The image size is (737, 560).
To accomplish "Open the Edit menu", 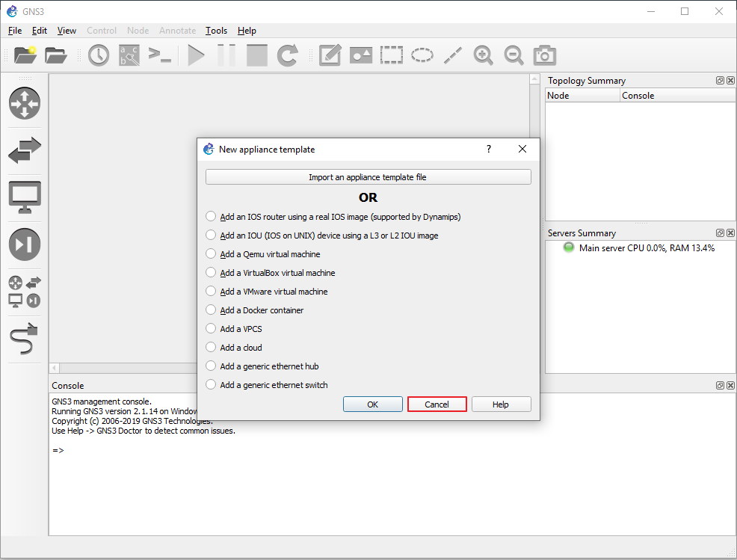I will [40, 31].
